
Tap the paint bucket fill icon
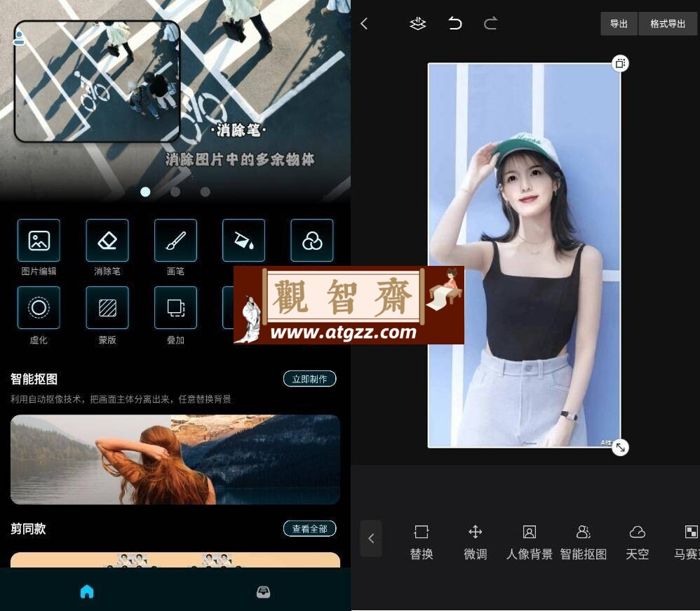[x=244, y=241]
